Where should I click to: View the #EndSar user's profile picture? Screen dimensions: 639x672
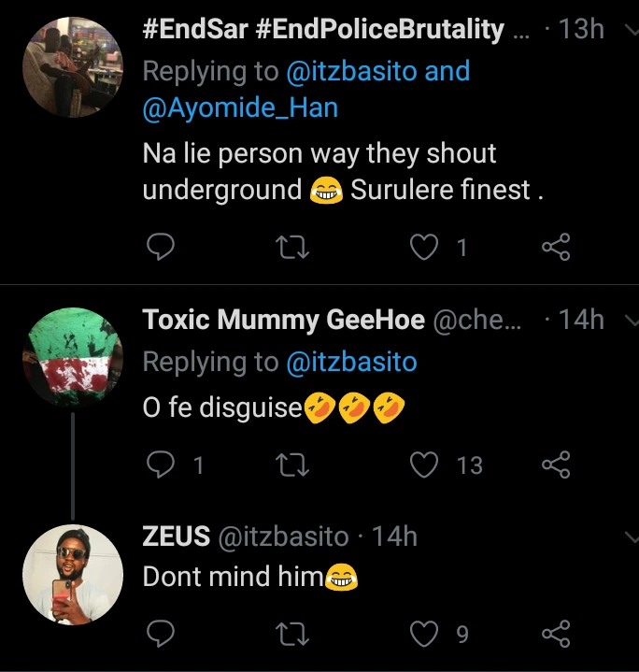(x=72, y=66)
